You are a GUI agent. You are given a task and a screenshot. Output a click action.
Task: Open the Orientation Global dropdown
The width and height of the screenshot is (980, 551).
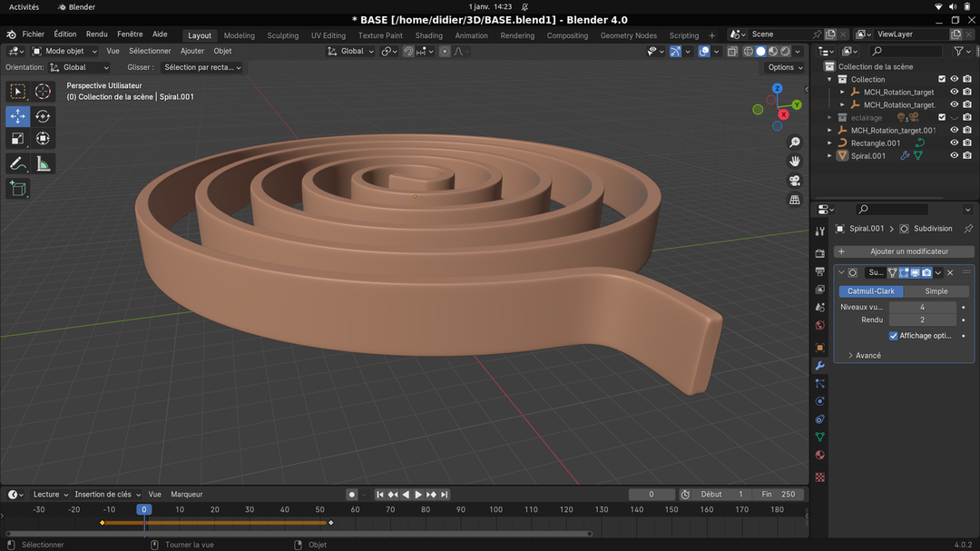point(79,67)
